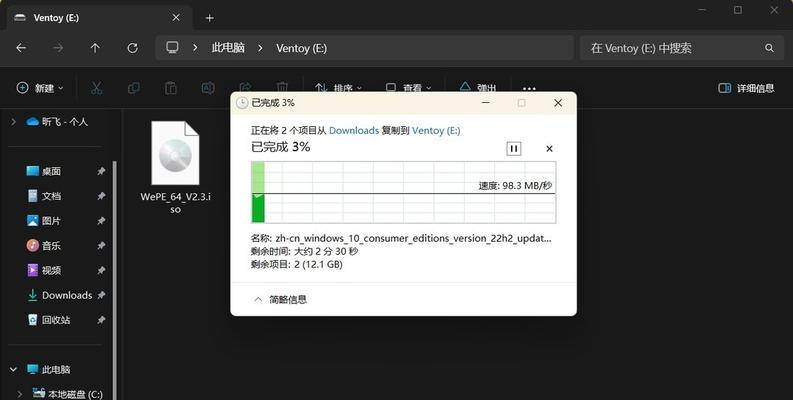Open 桌面 in the sidebar

(x=51, y=171)
